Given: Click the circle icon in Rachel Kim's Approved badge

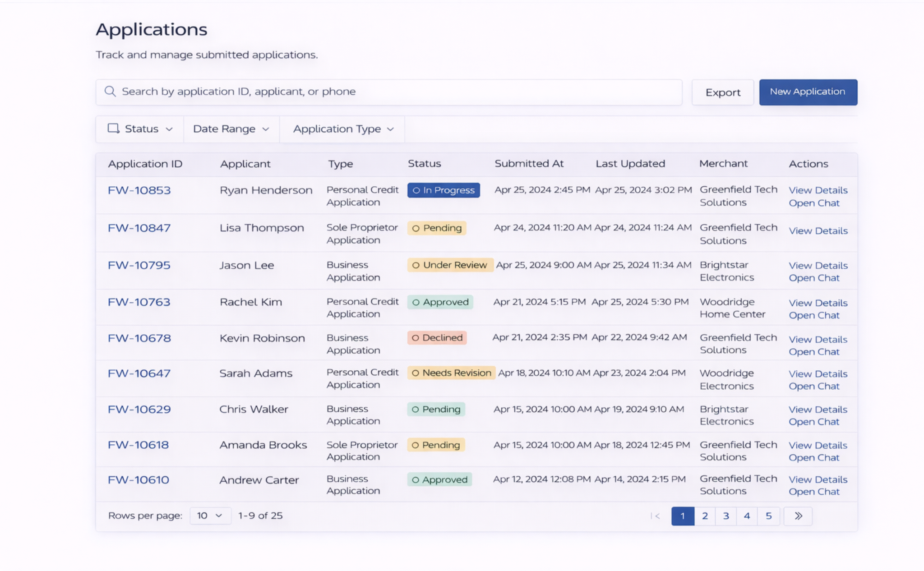Looking at the screenshot, I should (416, 302).
